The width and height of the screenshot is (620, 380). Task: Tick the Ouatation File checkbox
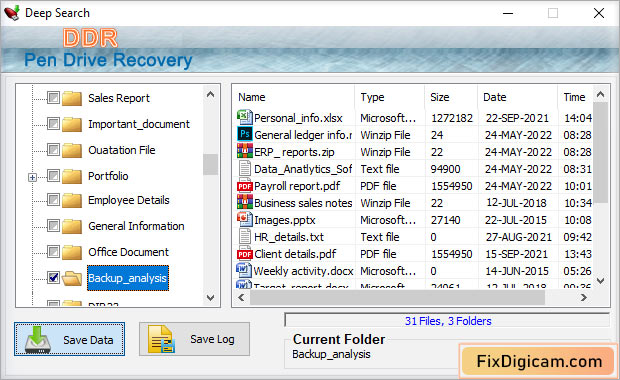[53, 149]
